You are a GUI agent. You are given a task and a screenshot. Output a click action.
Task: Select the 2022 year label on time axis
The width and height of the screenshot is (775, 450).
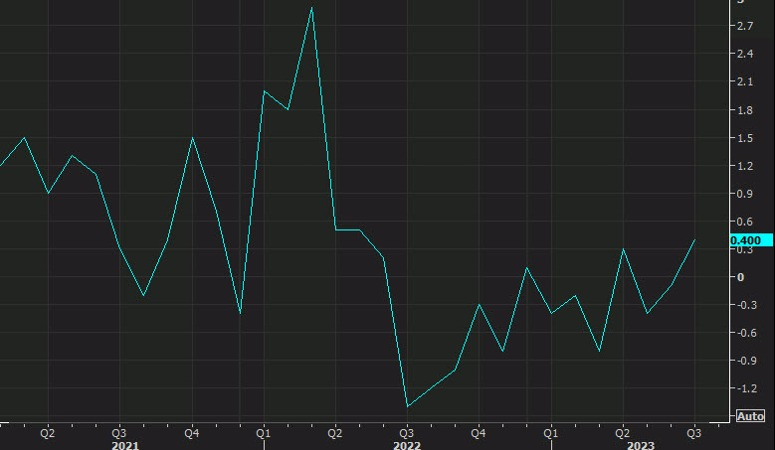(405, 445)
